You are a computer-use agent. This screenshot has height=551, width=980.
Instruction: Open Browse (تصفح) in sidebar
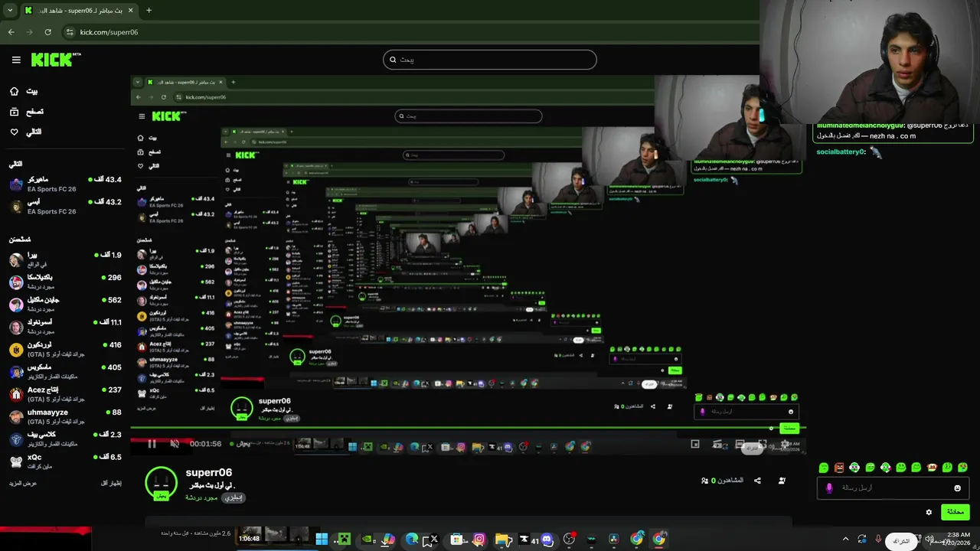(x=26, y=112)
